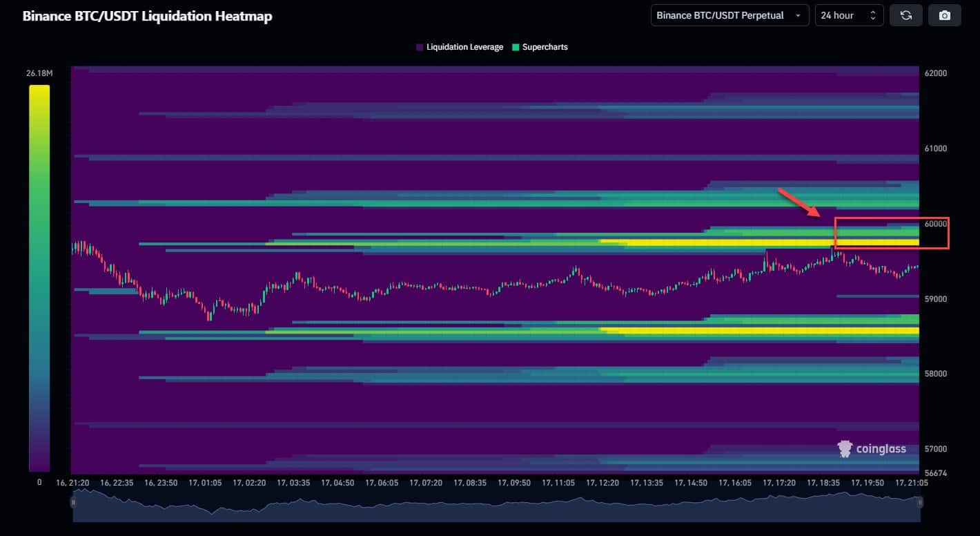Image resolution: width=980 pixels, height=536 pixels.
Task: Toggle the Liquidation Leverage legend item
Action: 459,47
